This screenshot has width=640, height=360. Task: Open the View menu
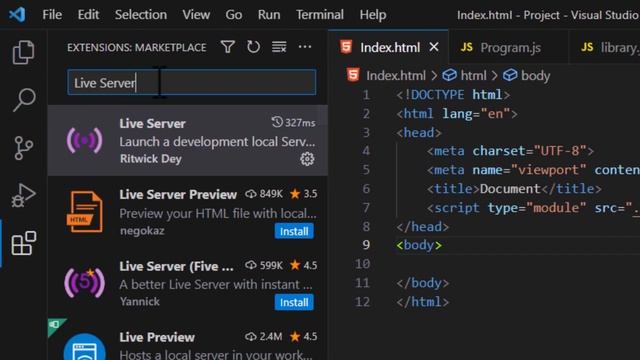click(x=196, y=15)
